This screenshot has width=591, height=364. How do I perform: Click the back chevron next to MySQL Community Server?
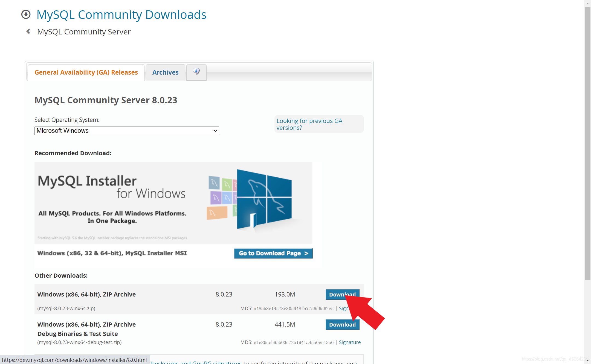(x=28, y=31)
